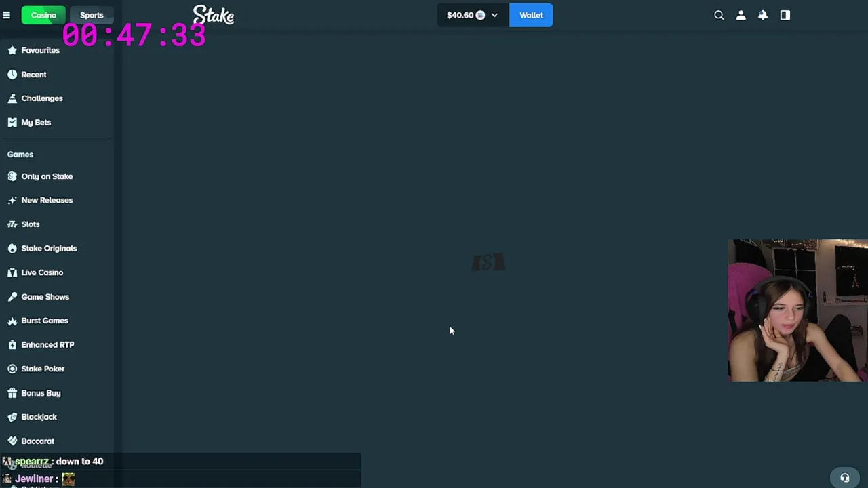This screenshot has width=868, height=488.
Task: Open Game Shows
Action: (x=45, y=297)
